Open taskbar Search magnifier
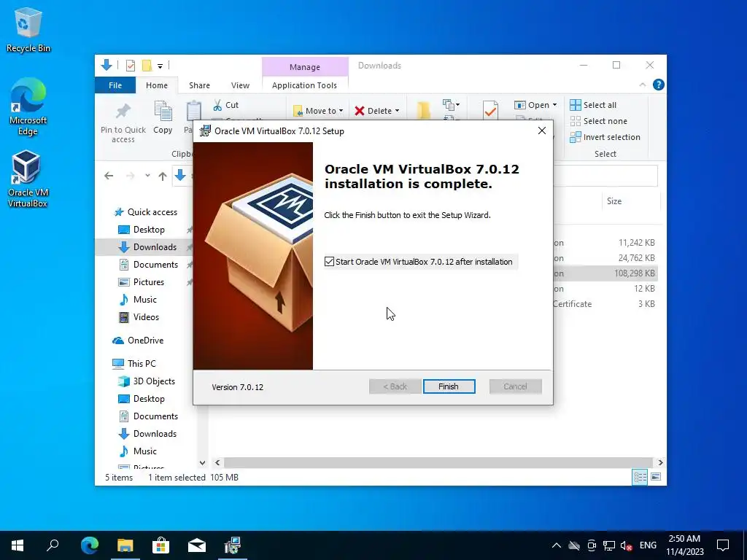The width and height of the screenshot is (747, 560). coord(53,545)
